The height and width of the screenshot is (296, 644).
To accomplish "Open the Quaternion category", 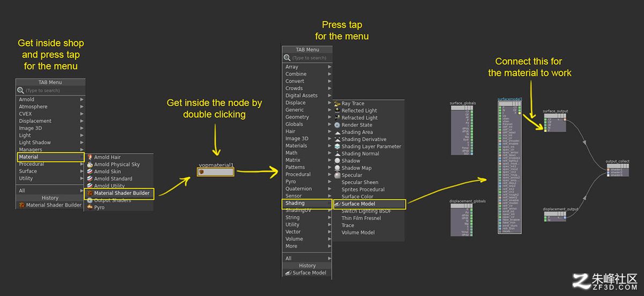I will (308, 189).
